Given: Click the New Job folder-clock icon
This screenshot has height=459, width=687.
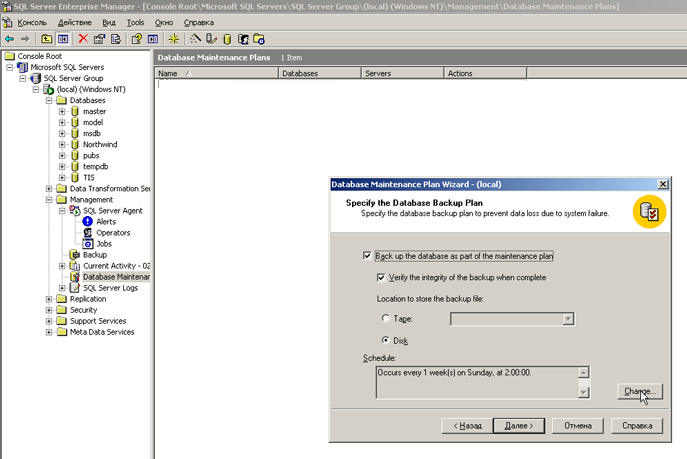Looking at the screenshot, I should (259, 39).
